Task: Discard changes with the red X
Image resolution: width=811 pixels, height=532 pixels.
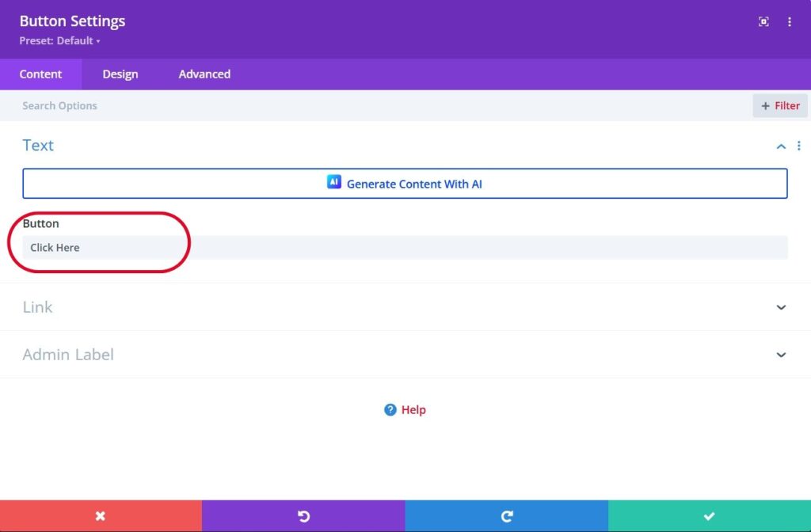Action: [101, 516]
